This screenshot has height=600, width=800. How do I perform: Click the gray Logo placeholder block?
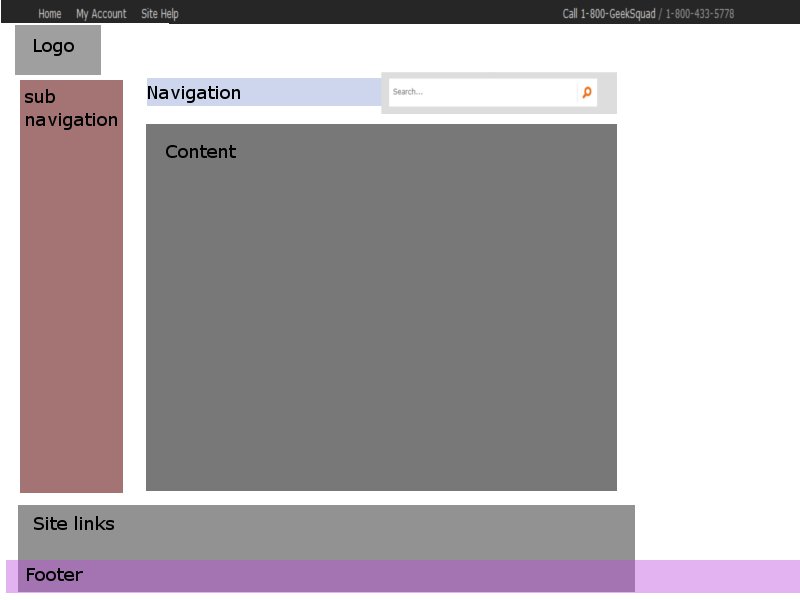(x=58, y=62)
